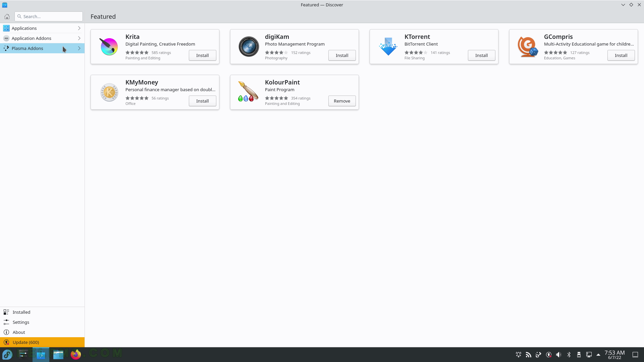Click the digiKam camera lens icon
Viewport: 644px width, 362px height.
[249, 47]
